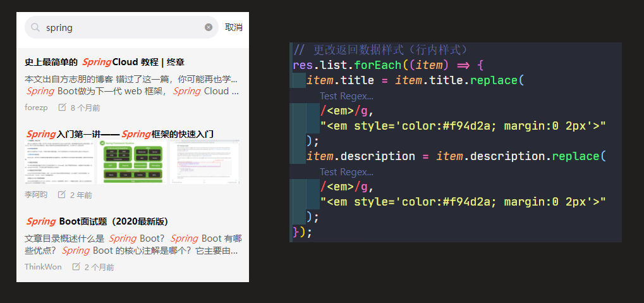Click author name 李阿昀

coord(36,195)
